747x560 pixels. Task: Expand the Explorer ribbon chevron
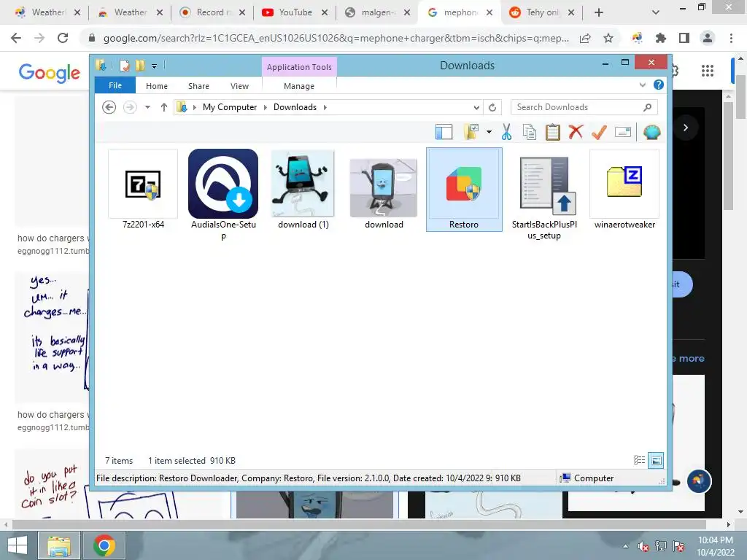click(642, 85)
